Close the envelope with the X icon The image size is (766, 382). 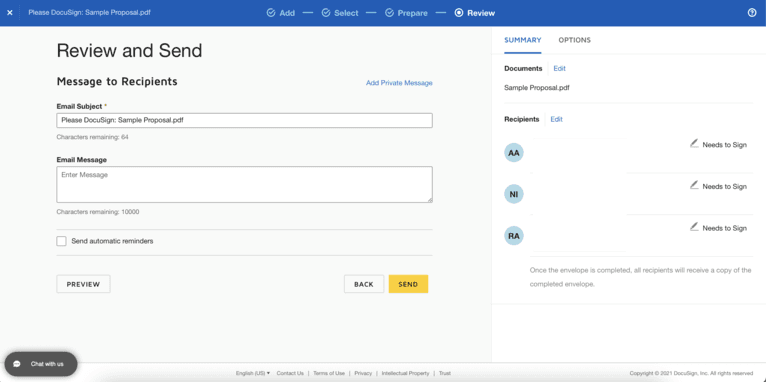click(x=10, y=13)
